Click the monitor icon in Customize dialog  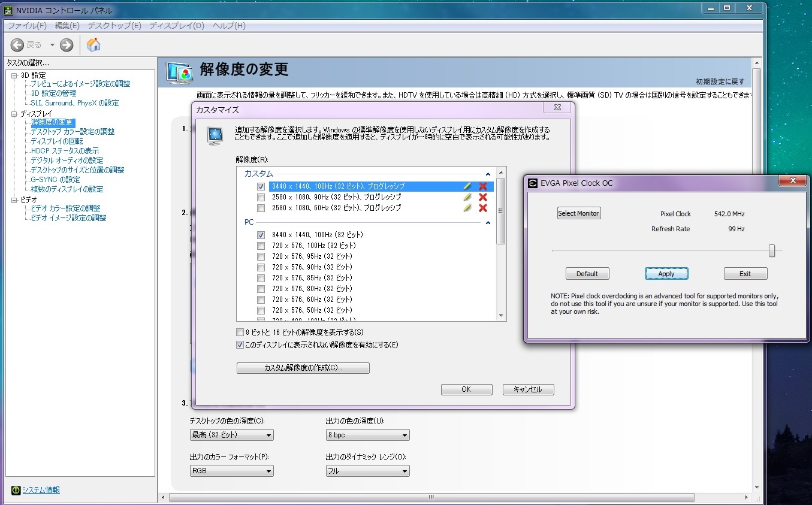[x=215, y=135]
